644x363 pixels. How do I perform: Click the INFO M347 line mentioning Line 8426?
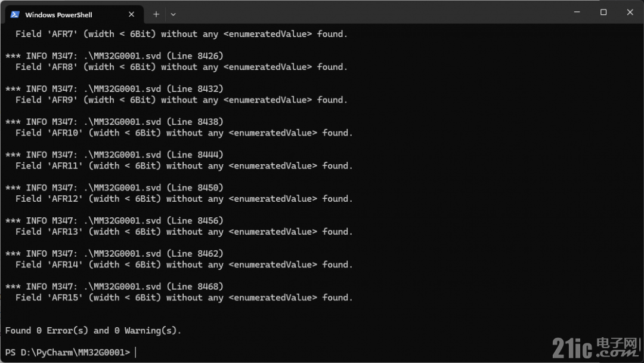point(114,56)
